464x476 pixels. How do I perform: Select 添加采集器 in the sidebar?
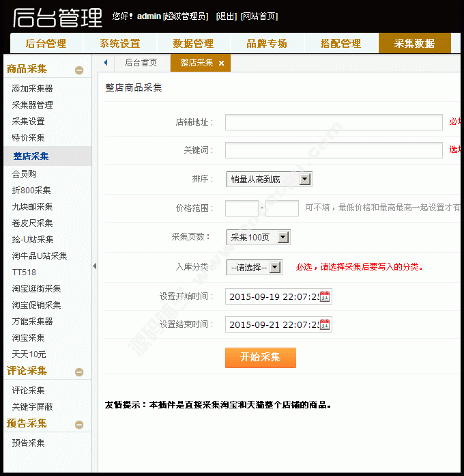(32, 89)
